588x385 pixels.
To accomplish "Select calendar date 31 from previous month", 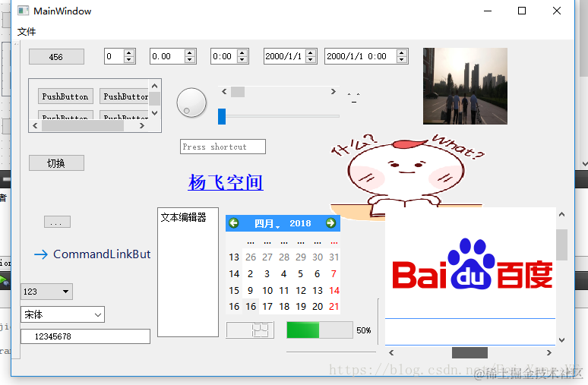I will click(x=334, y=257).
